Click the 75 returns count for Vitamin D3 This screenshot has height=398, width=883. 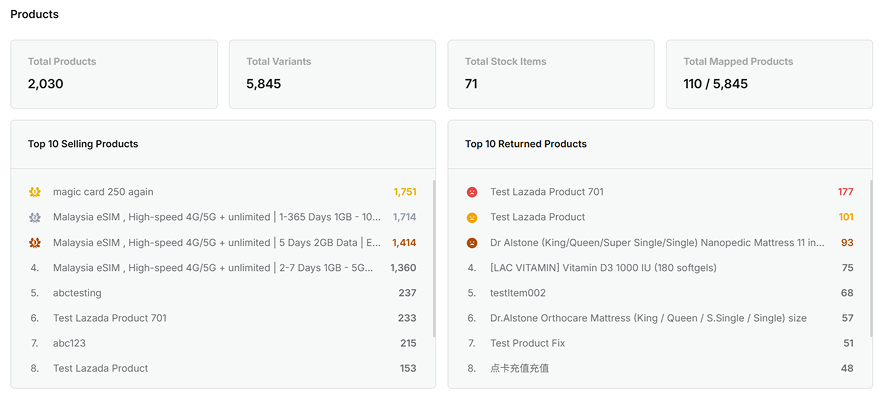click(848, 268)
